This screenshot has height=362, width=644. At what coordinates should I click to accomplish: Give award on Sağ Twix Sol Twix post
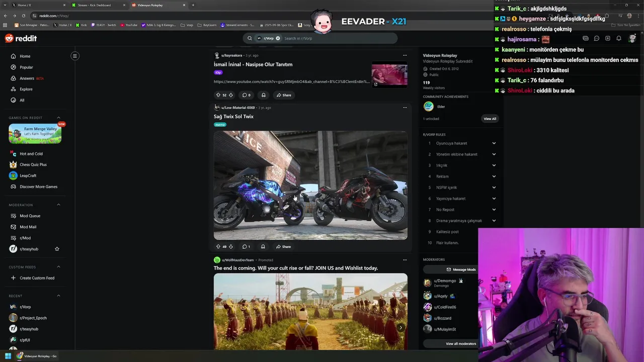(263, 247)
